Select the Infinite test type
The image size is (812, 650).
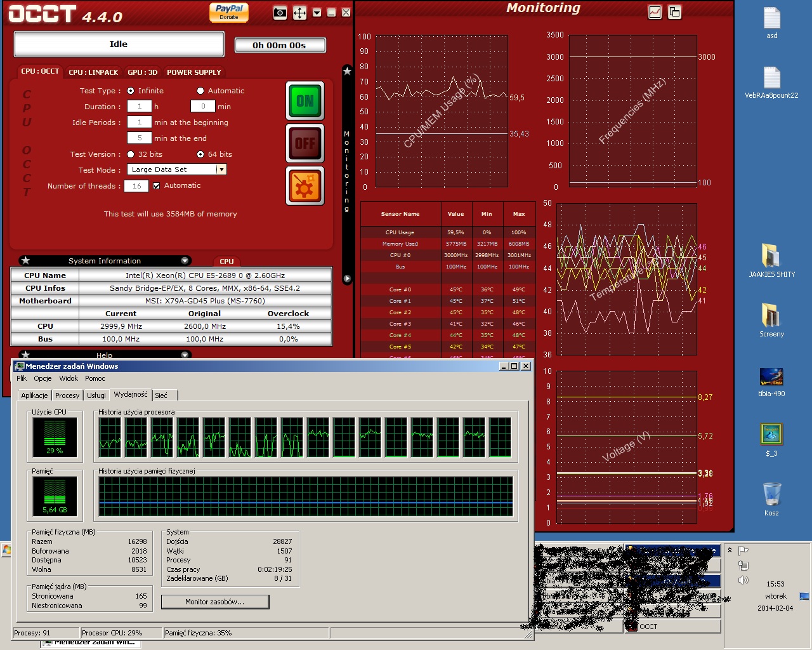click(131, 91)
